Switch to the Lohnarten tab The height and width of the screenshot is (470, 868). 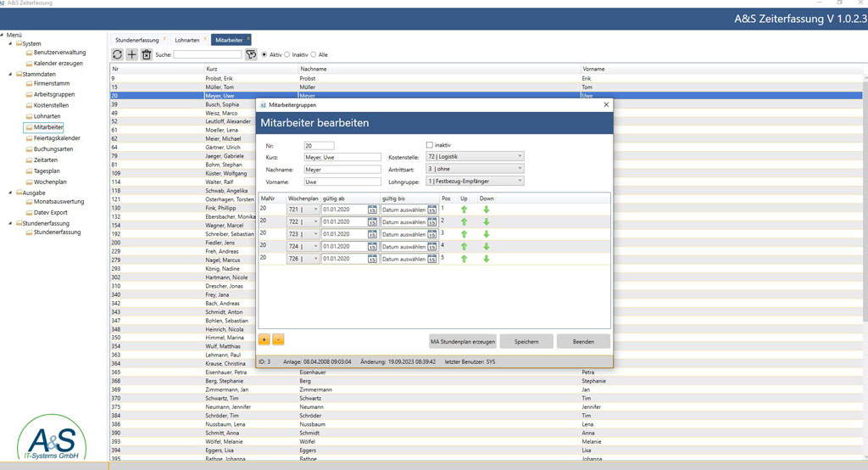click(x=187, y=40)
